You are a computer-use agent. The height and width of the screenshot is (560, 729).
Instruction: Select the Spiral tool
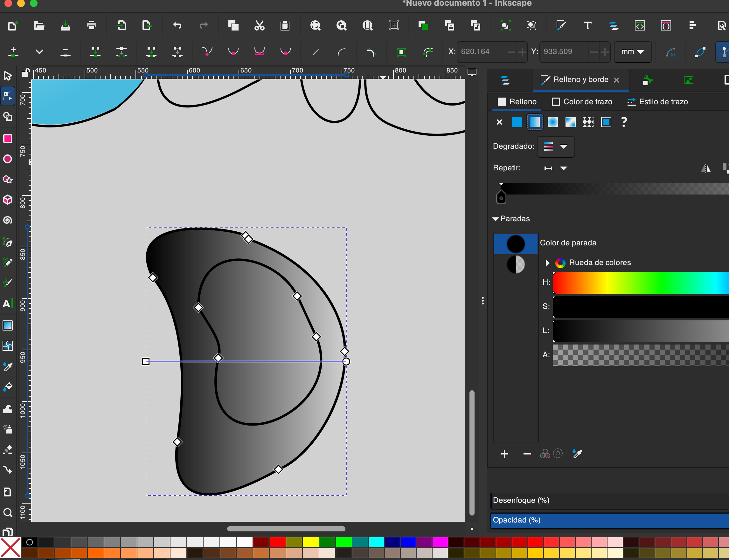pyautogui.click(x=8, y=220)
